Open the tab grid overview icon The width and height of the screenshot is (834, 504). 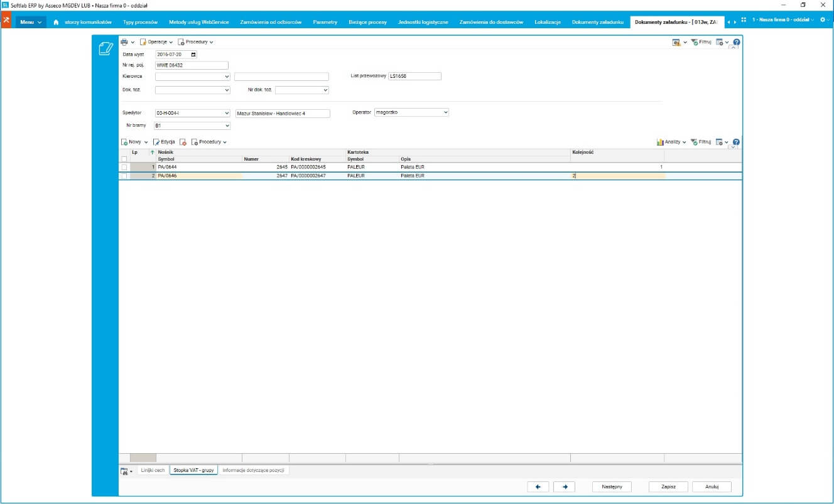(744, 21)
